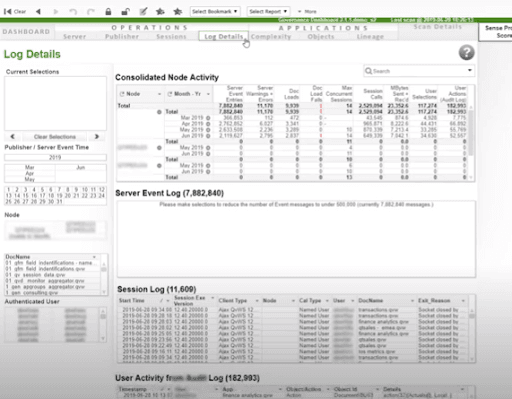This screenshot has height=399, width=512.
Task: Open the Month - Yr column dropdown
Action: (x=208, y=94)
